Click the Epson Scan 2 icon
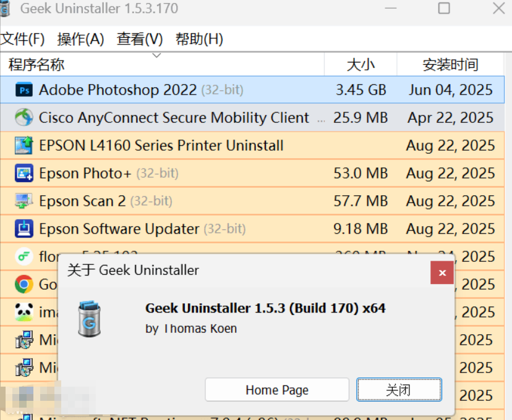This screenshot has width=512, height=420. click(24, 201)
